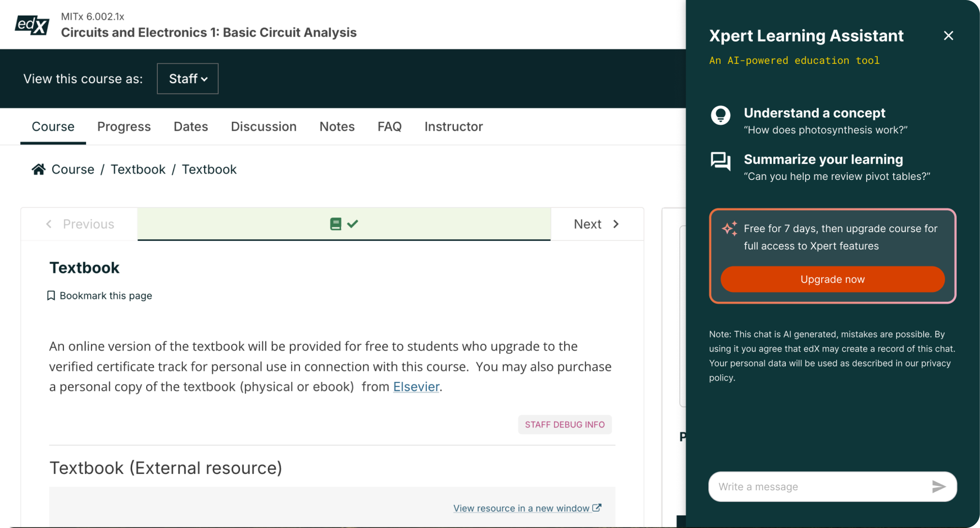Click the external link icon beside View resource

(597, 508)
